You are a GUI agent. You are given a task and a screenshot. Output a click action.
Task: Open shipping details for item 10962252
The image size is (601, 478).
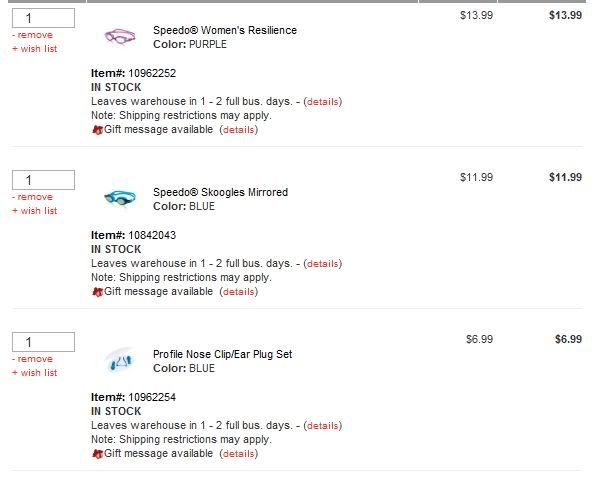(322, 102)
